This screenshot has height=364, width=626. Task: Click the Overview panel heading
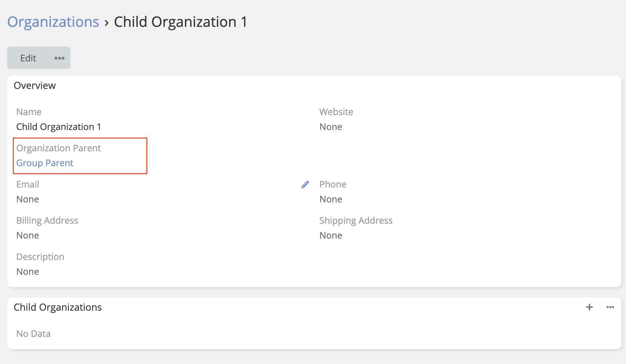point(35,85)
